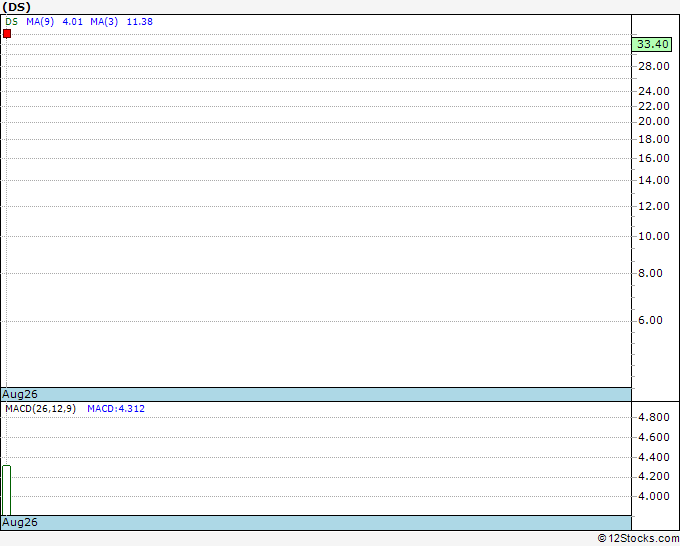Click the 4.400 MACD axis label

(654, 457)
